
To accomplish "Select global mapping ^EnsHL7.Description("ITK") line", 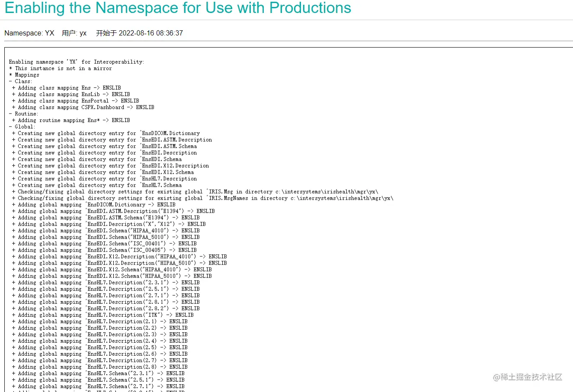I will pos(103,315).
